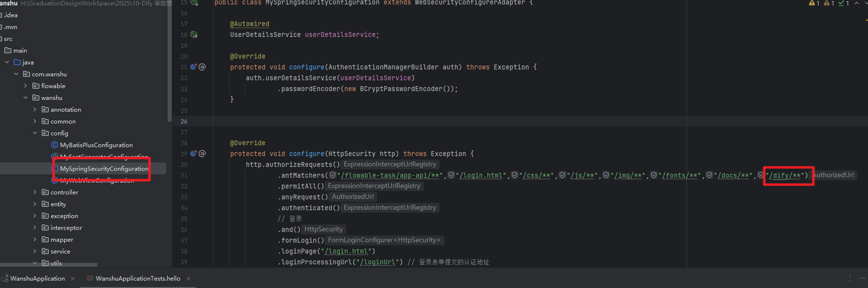
Task: Click the override gutter icon on line 29
Action: point(193,154)
